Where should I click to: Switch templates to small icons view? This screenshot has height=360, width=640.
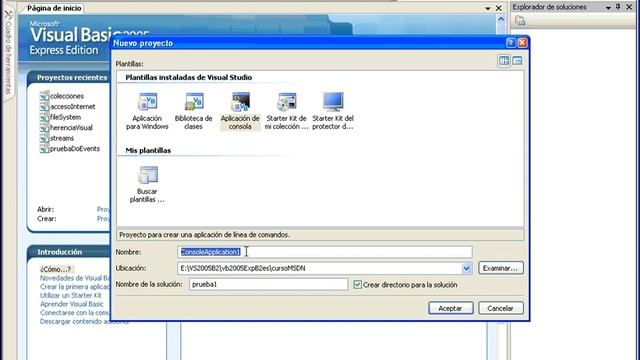click(x=517, y=61)
